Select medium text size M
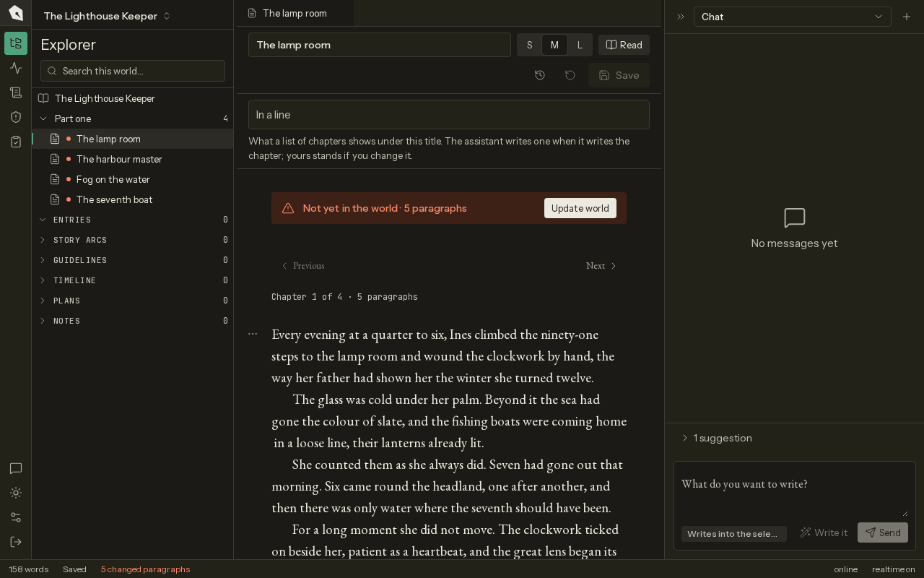 pyautogui.click(x=554, y=45)
